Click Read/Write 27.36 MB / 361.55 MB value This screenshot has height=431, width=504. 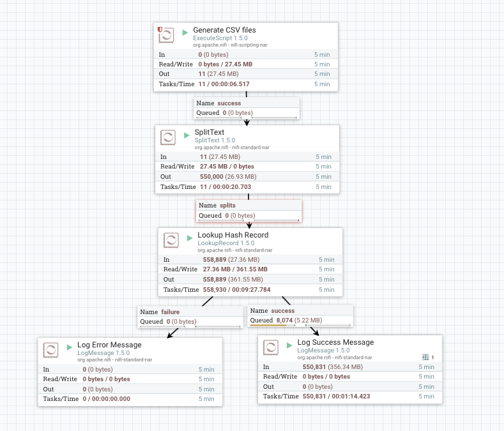(235, 269)
